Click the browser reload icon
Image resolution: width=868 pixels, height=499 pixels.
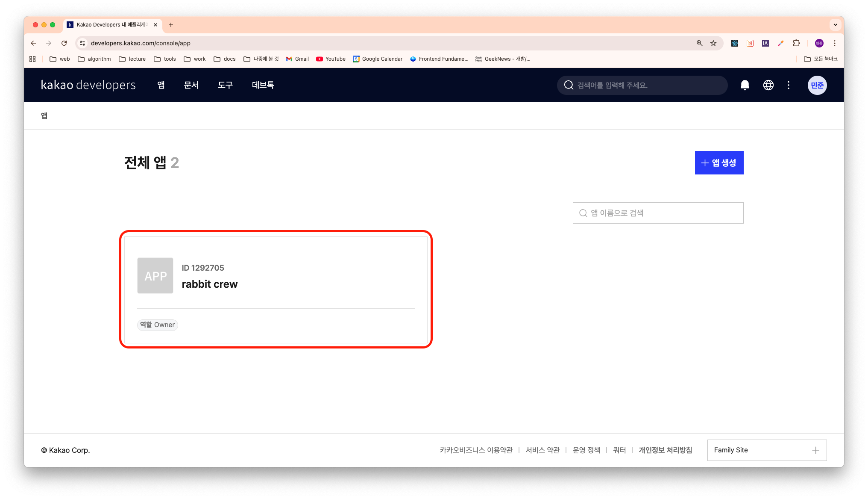64,43
